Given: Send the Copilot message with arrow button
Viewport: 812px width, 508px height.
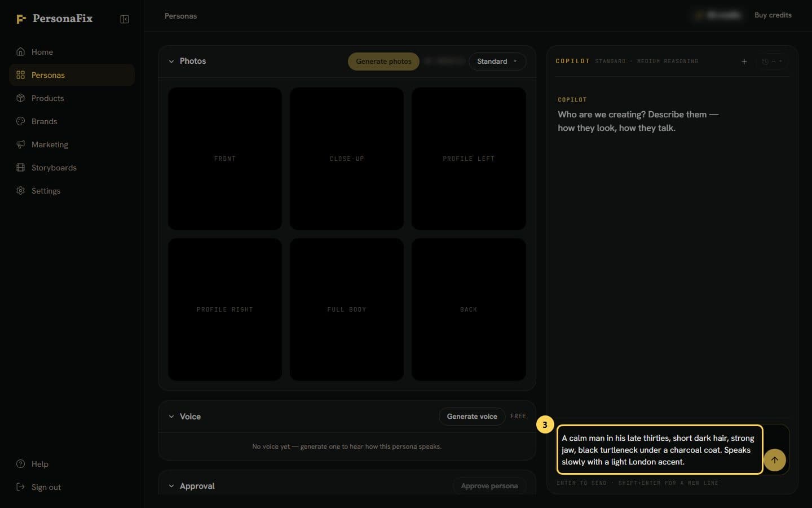Looking at the screenshot, I should (775, 460).
